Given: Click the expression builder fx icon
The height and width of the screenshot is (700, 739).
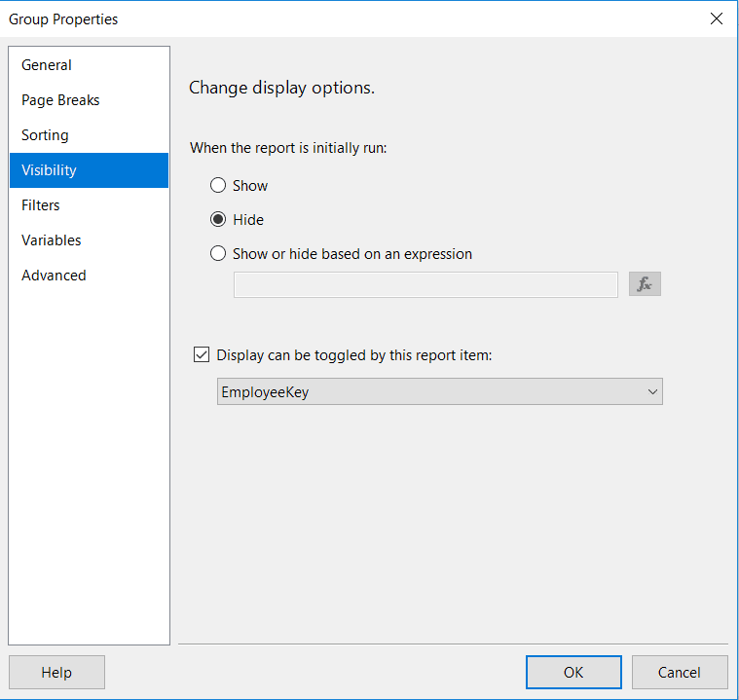Looking at the screenshot, I should click(x=645, y=284).
